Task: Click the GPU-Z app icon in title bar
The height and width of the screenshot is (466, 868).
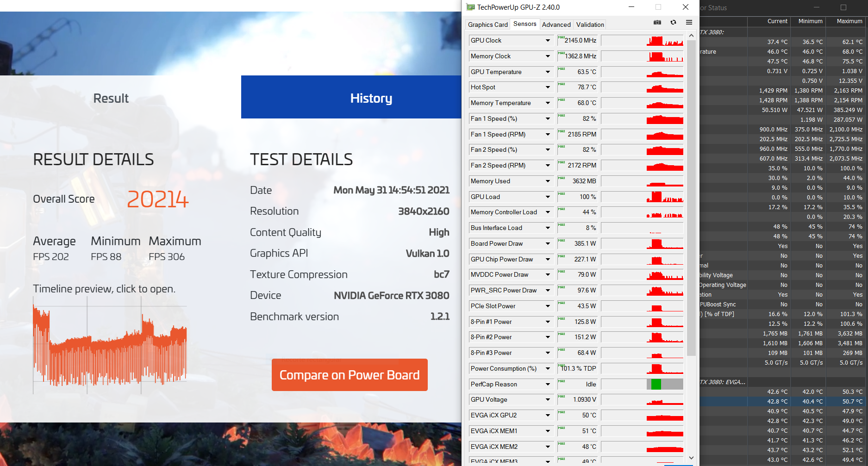Action: (x=470, y=7)
